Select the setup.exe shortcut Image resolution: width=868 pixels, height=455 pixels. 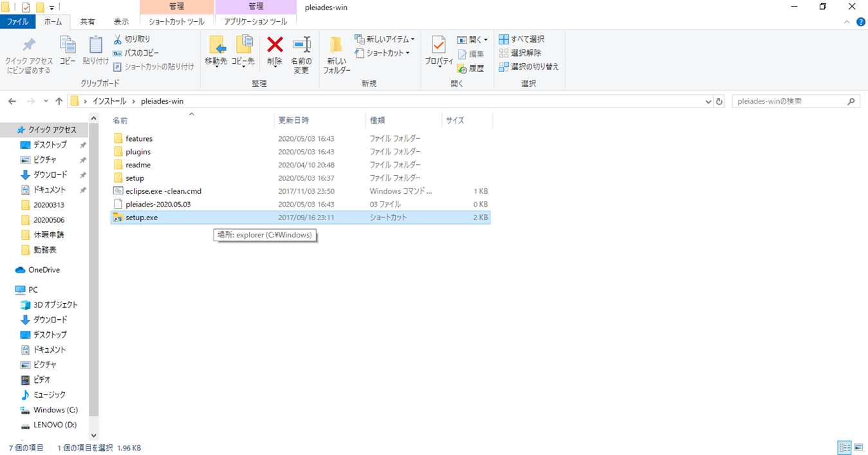coord(300,218)
